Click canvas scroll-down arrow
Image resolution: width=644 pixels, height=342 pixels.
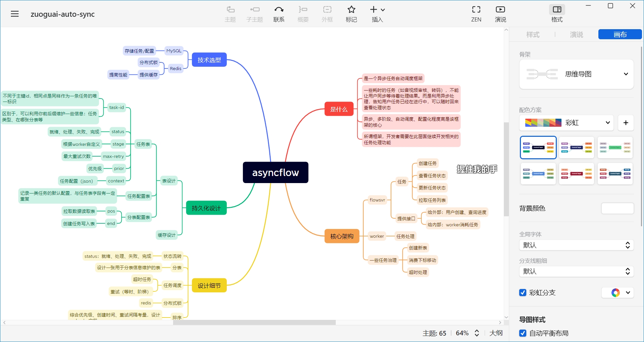[x=506, y=317]
